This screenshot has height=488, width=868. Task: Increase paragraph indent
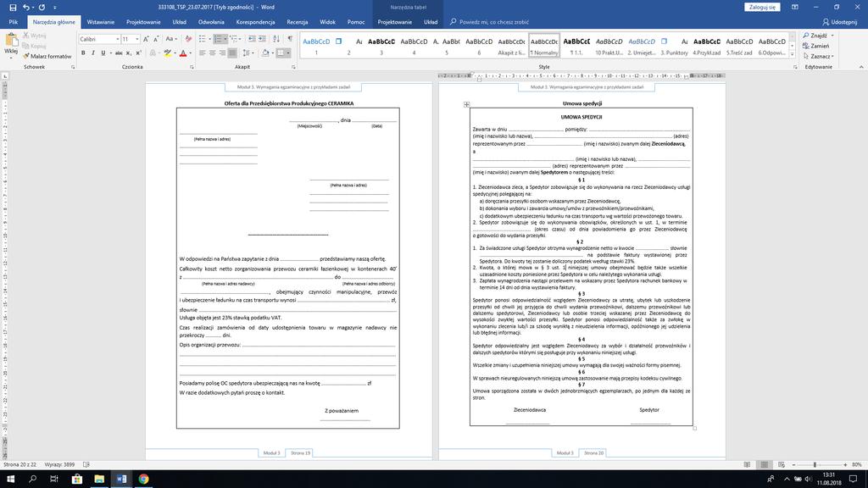(x=262, y=39)
